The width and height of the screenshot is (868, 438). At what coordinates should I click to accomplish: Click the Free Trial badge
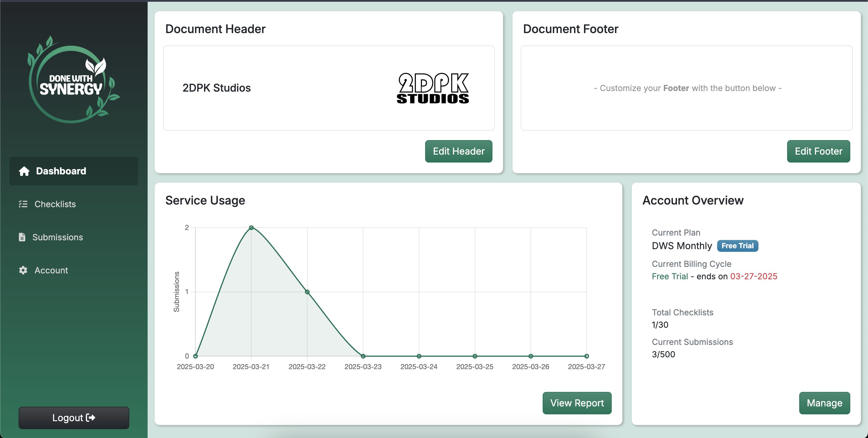click(738, 246)
